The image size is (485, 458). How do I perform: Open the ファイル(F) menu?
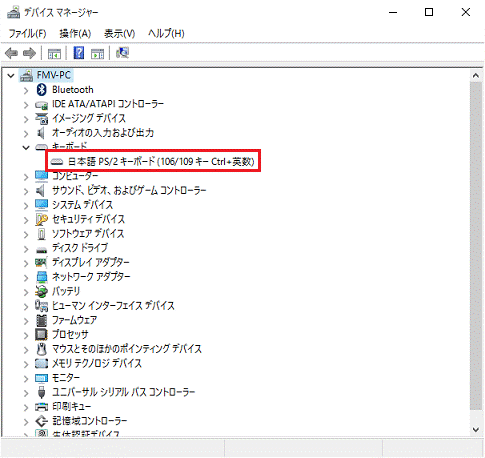click(27, 33)
